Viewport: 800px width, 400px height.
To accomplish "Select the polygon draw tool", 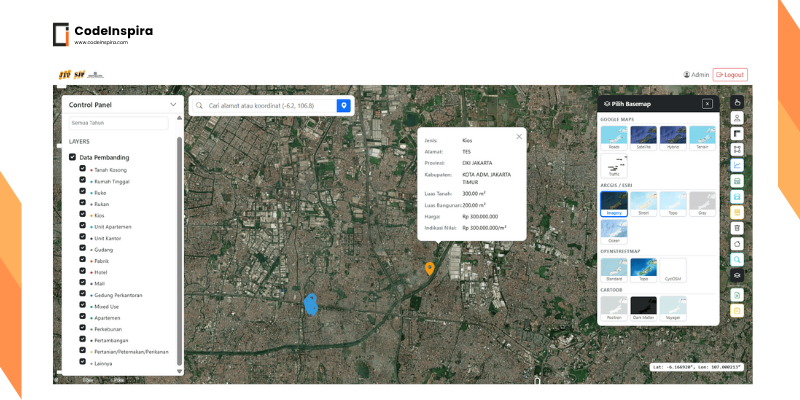I will tap(737, 244).
